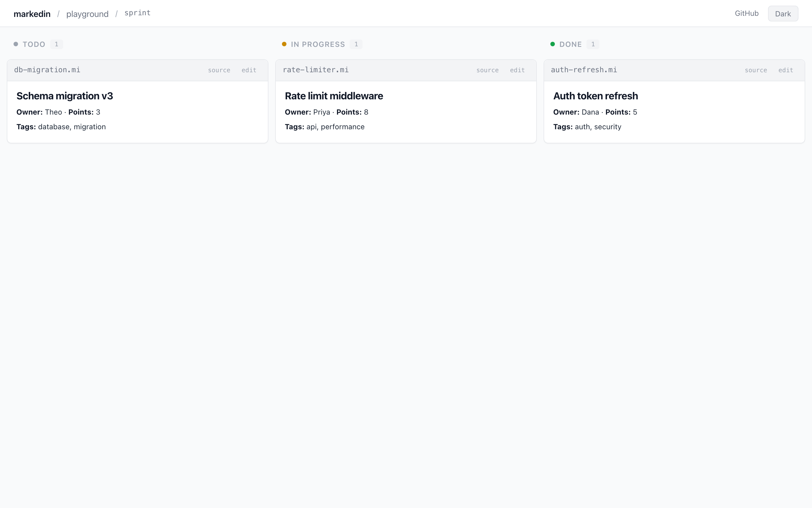Click tags database, migration
Screen dimensions: 812x508
pos(61,127)
